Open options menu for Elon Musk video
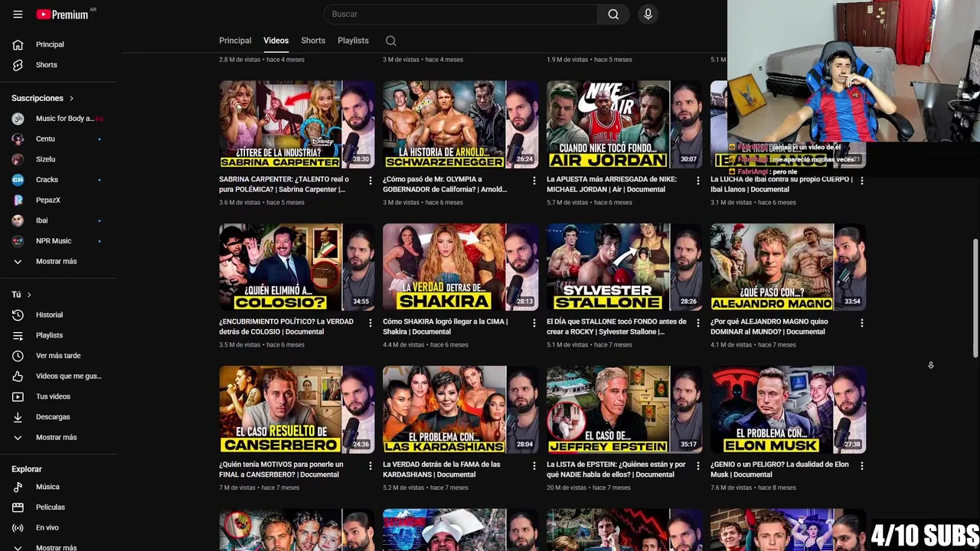The width and height of the screenshot is (980, 551). (861, 465)
